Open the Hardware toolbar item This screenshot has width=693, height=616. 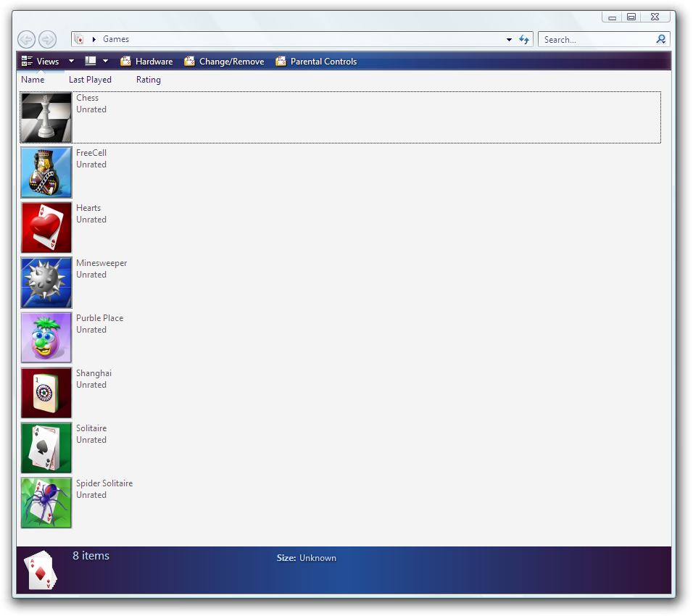(146, 62)
